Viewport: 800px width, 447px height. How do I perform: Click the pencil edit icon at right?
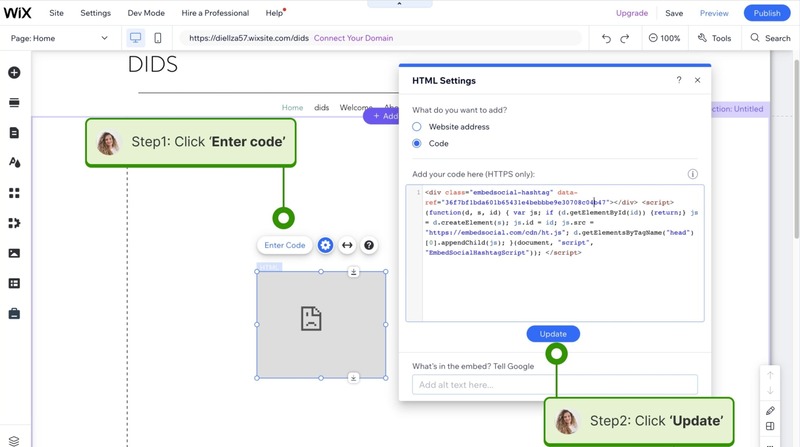coord(770,411)
